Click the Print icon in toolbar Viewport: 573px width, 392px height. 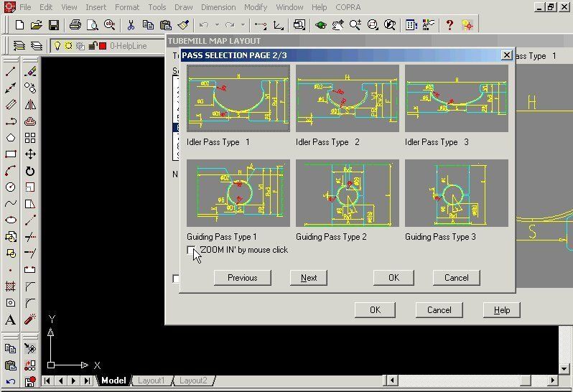click(75, 25)
